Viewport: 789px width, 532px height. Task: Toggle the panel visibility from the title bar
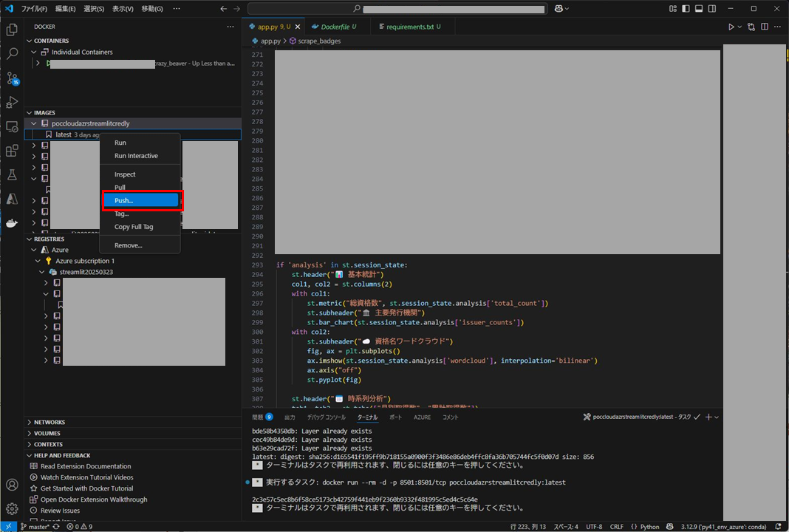pos(699,8)
